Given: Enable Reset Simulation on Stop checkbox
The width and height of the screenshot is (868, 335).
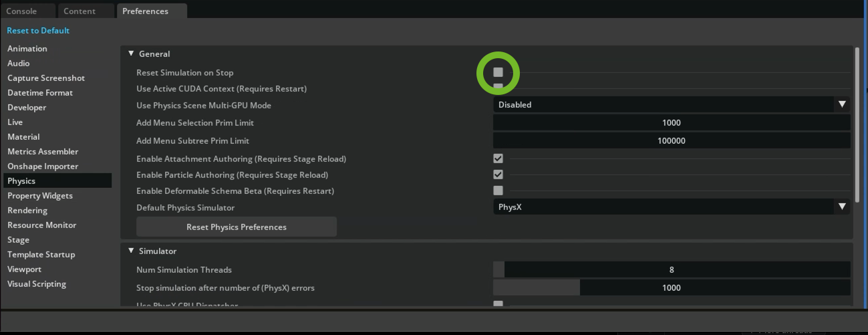Looking at the screenshot, I should (498, 72).
